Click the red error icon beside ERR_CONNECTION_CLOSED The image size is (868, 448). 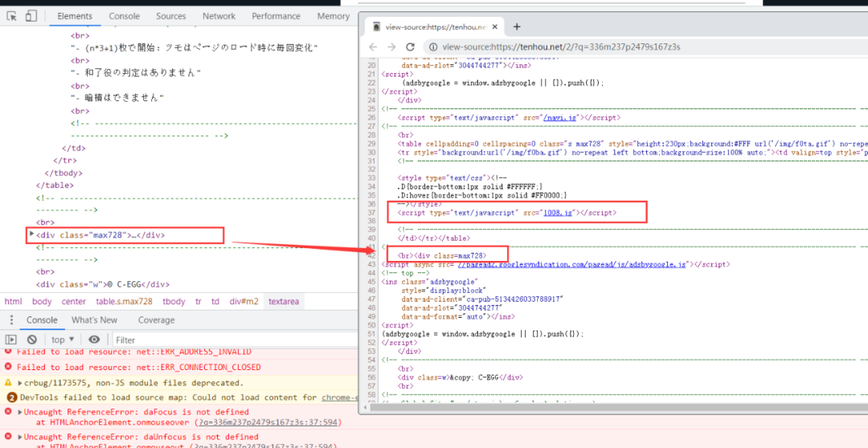click(x=8, y=367)
